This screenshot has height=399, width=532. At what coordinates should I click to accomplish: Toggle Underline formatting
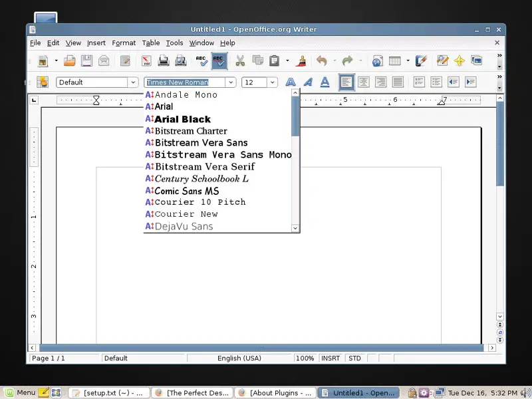click(325, 82)
